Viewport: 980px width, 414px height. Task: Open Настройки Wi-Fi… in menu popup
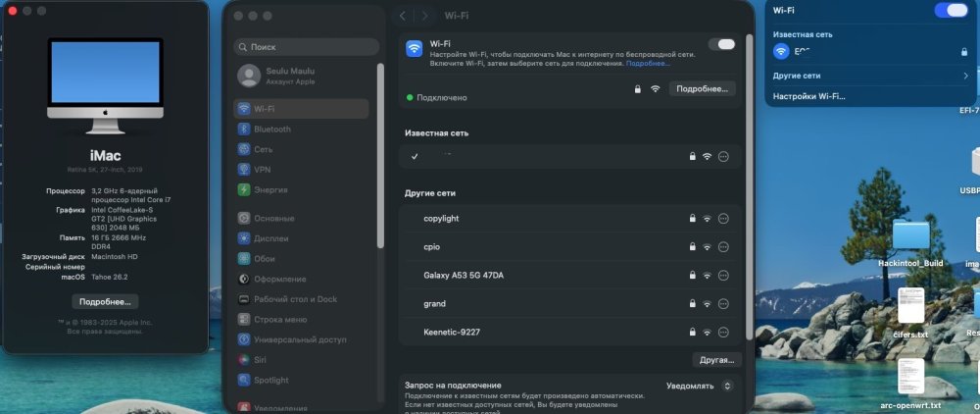click(808, 96)
